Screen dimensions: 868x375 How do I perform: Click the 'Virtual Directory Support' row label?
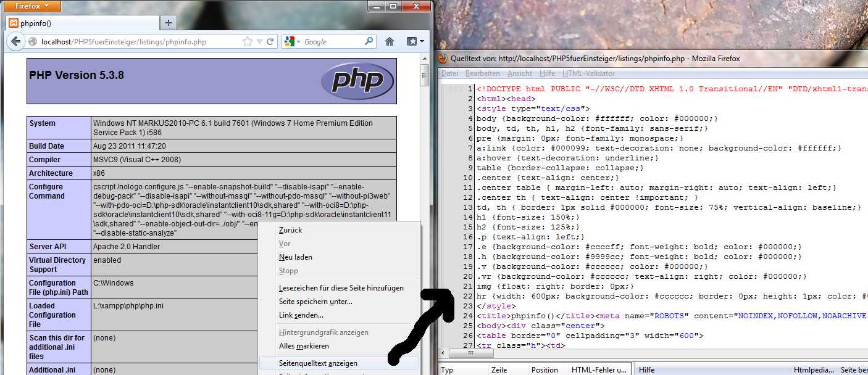click(57, 265)
